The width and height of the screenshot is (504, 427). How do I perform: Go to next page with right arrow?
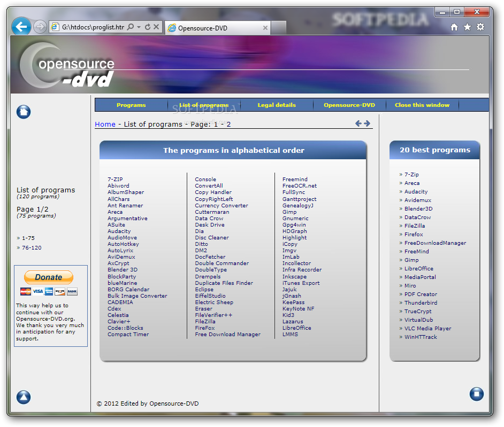(367, 123)
